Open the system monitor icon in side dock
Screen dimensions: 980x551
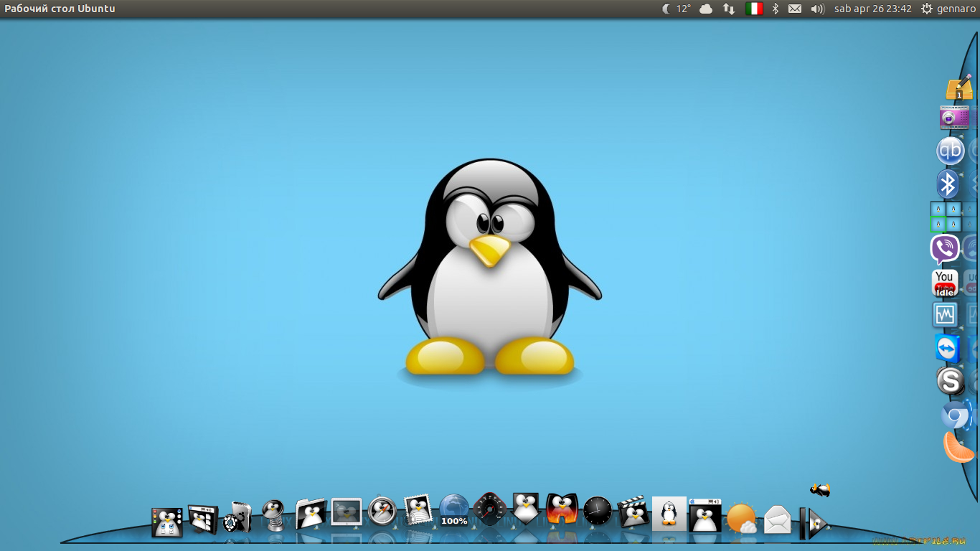(x=945, y=315)
